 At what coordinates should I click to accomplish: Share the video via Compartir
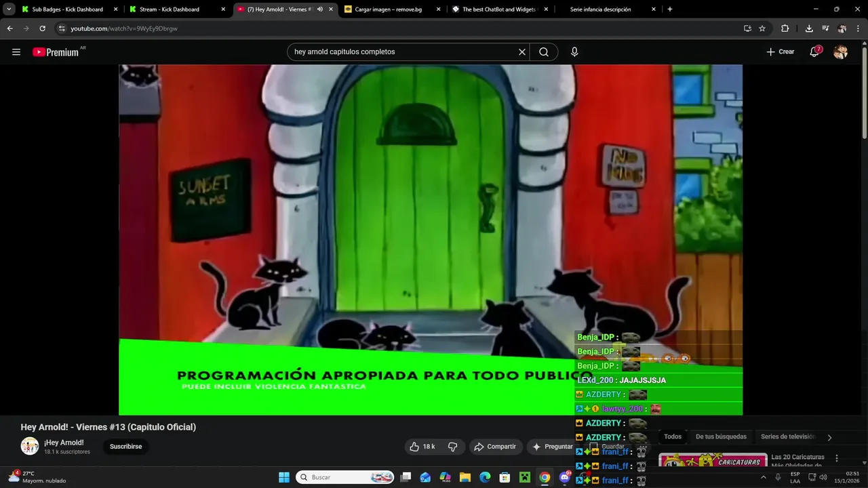pyautogui.click(x=495, y=447)
